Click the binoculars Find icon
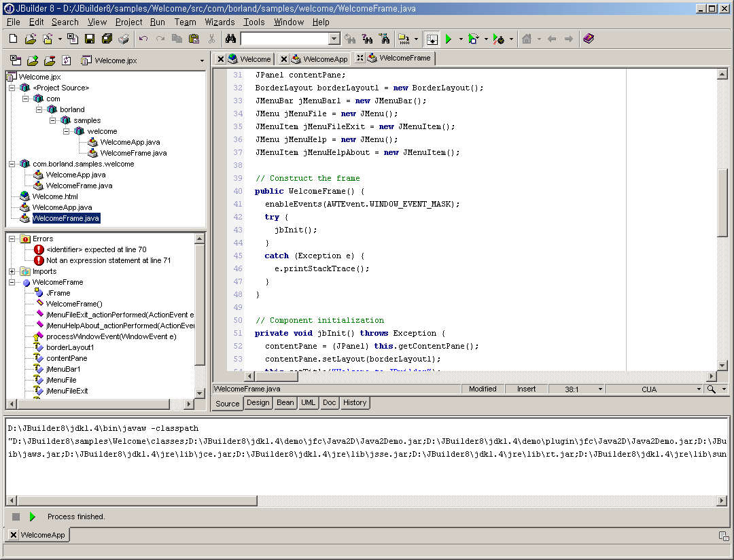The height and width of the screenshot is (560, 734). click(230, 39)
